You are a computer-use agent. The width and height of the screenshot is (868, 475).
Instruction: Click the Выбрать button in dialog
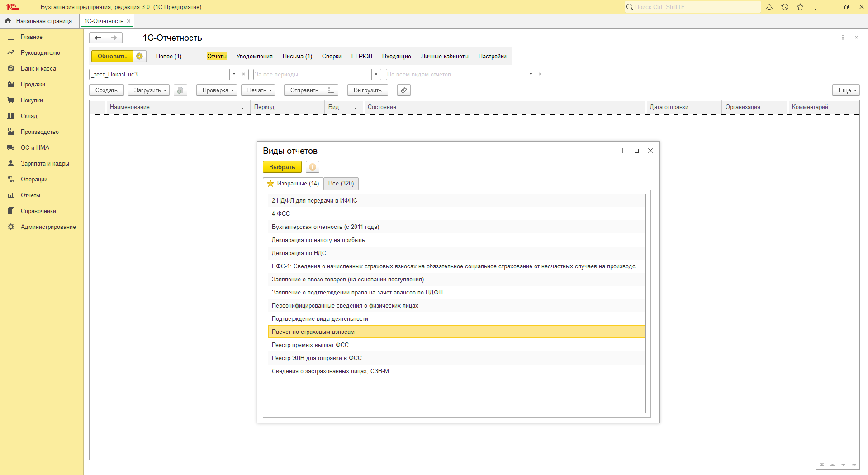[x=282, y=167]
